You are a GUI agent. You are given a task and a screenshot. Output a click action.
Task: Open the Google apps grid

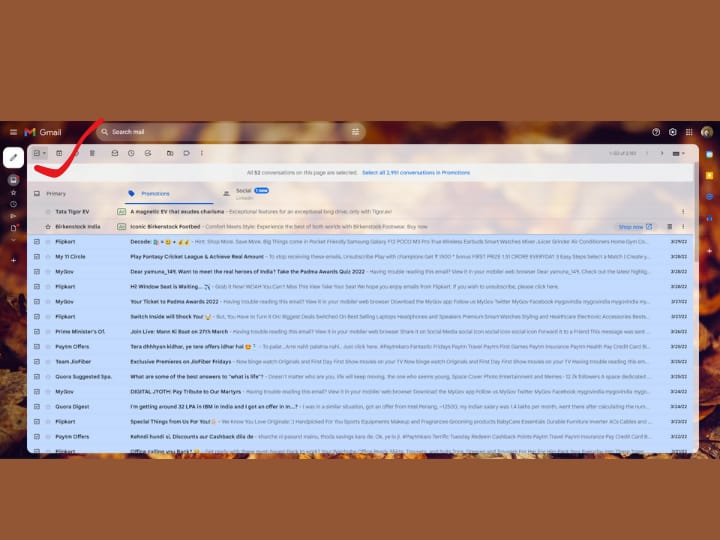tap(688, 132)
